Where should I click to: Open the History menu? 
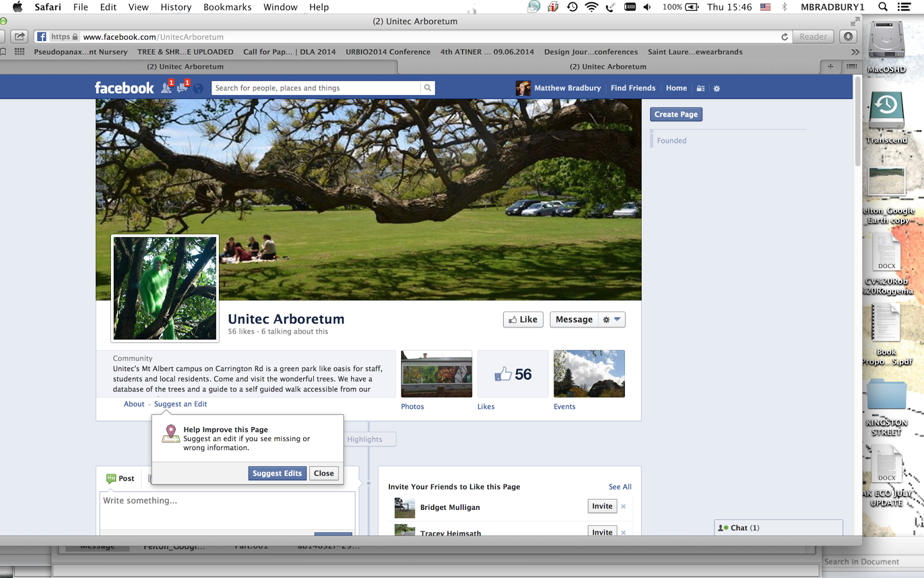[176, 7]
